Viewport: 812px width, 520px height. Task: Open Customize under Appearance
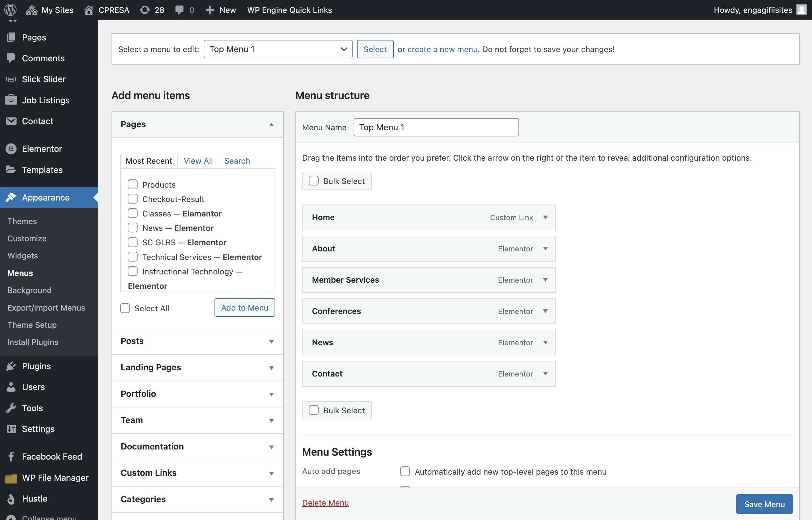[27, 239]
